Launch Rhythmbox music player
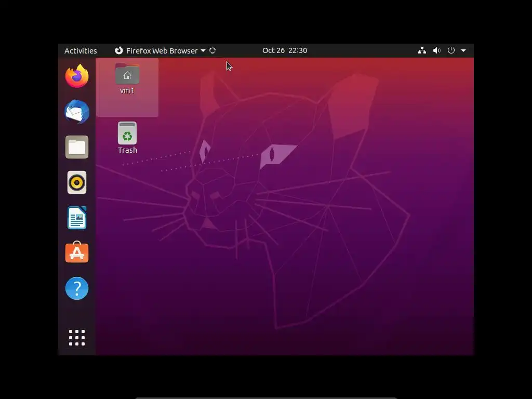The image size is (532, 399). click(77, 182)
